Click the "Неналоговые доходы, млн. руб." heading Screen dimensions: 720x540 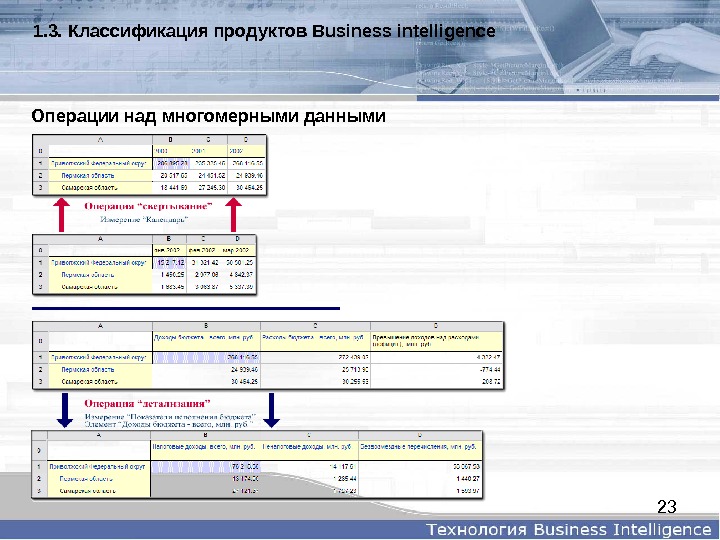[307, 446]
